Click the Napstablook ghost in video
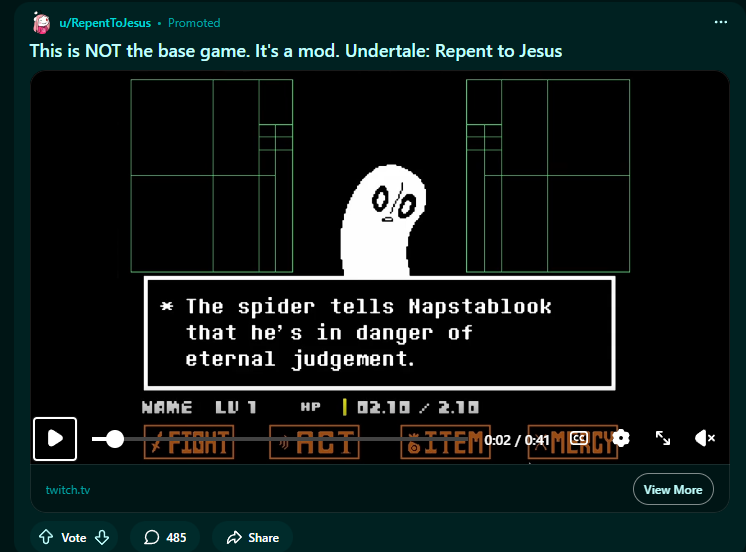The image size is (746, 552). click(383, 221)
